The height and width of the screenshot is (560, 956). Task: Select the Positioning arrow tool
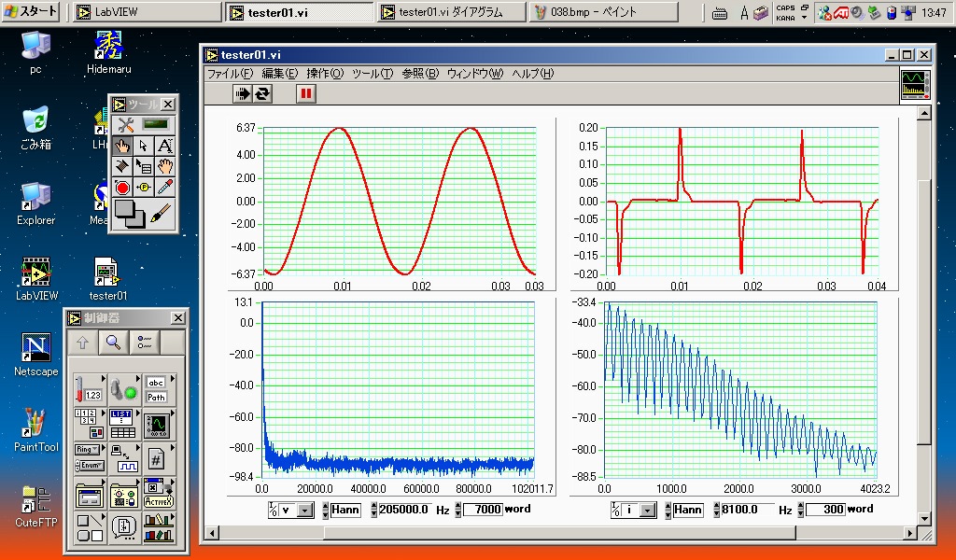(x=143, y=146)
